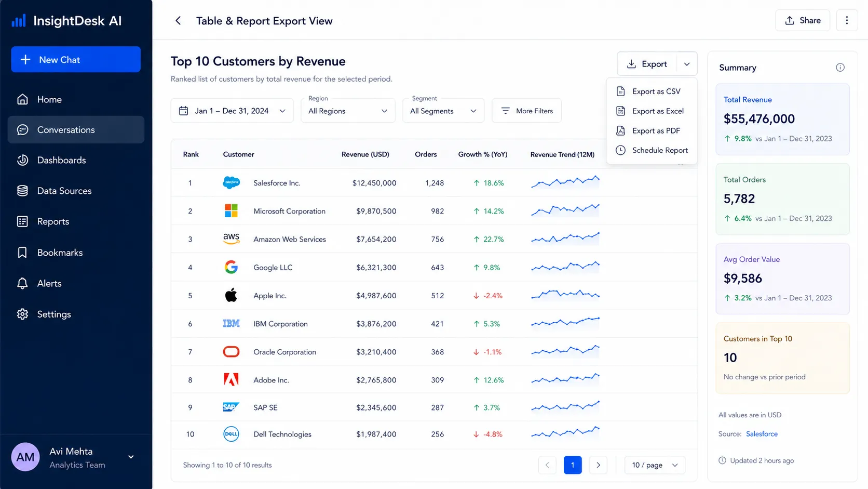The image size is (868, 489).
Task: Open the date range Jan 1 – Dec 31, 2024 picker
Action: coord(232,111)
